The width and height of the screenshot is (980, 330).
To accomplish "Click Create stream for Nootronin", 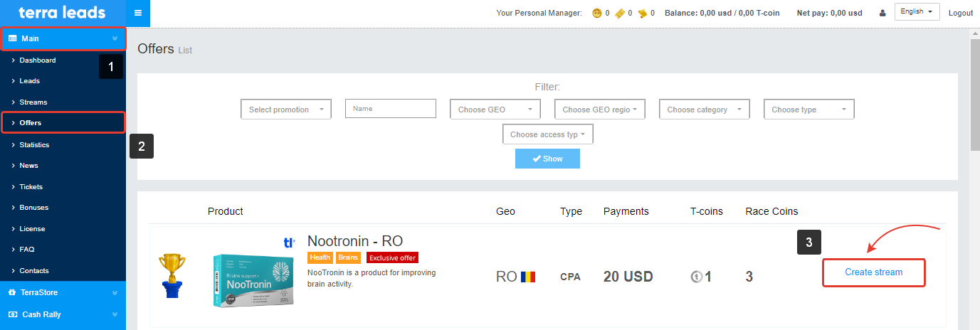I will click(873, 272).
